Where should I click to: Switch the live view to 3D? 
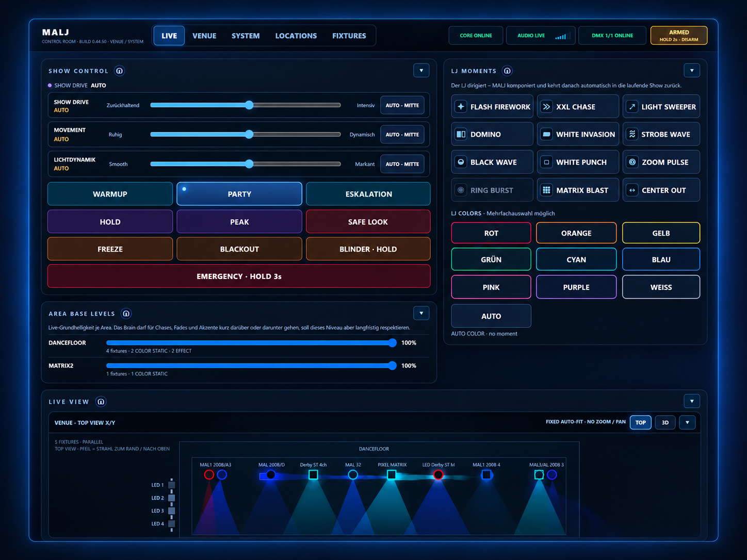(x=665, y=422)
